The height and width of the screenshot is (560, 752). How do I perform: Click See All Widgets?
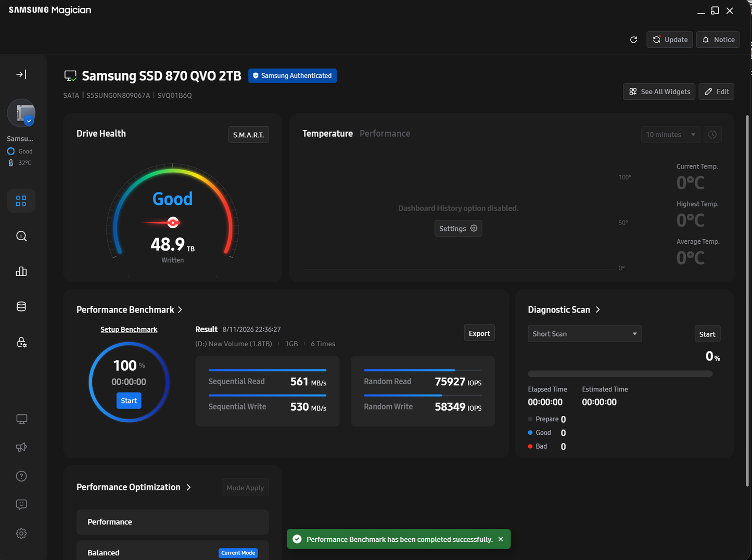(x=659, y=92)
